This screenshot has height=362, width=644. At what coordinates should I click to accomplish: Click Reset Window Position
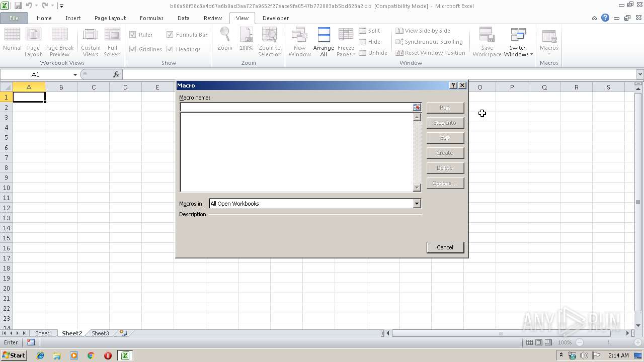[430, 53]
